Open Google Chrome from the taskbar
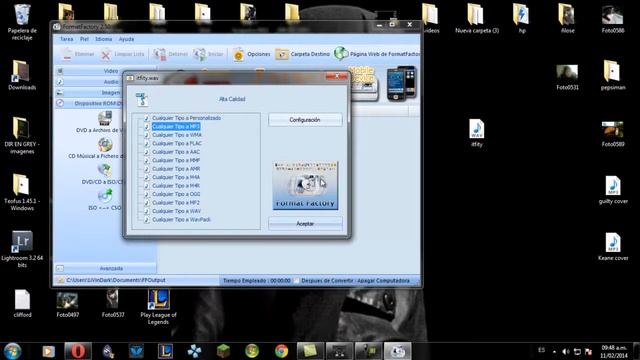 tap(281, 351)
